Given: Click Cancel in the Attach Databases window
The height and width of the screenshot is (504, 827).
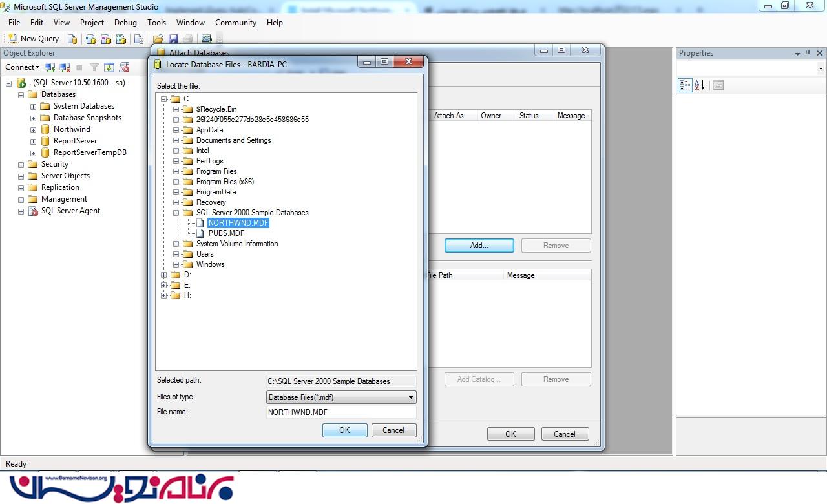Looking at the screenshot, I should [565, 434].
